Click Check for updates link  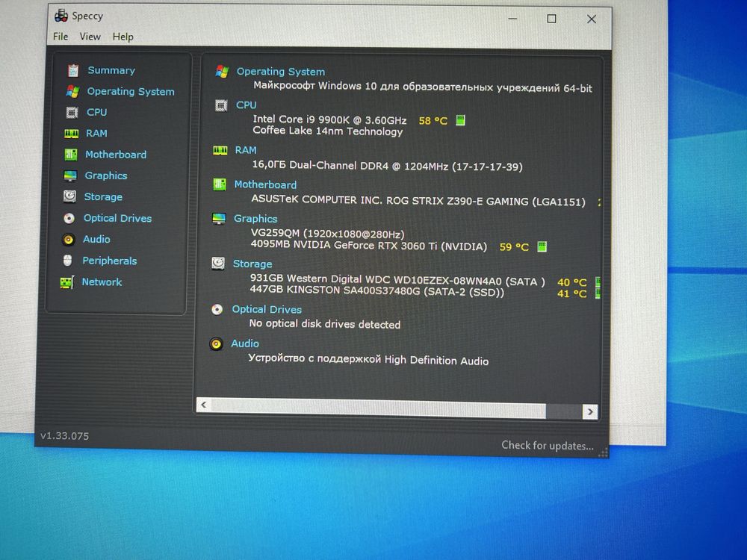pyautogui.click(x=548, y=446)
